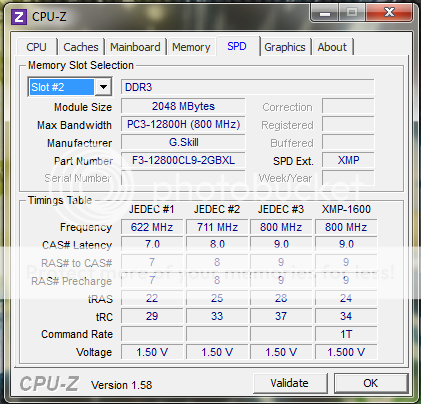The height and width of the screenshot is (404, 421).
Task: Click the JEDEC #2 1.50 V voltage cell
Action: (217, 352)
